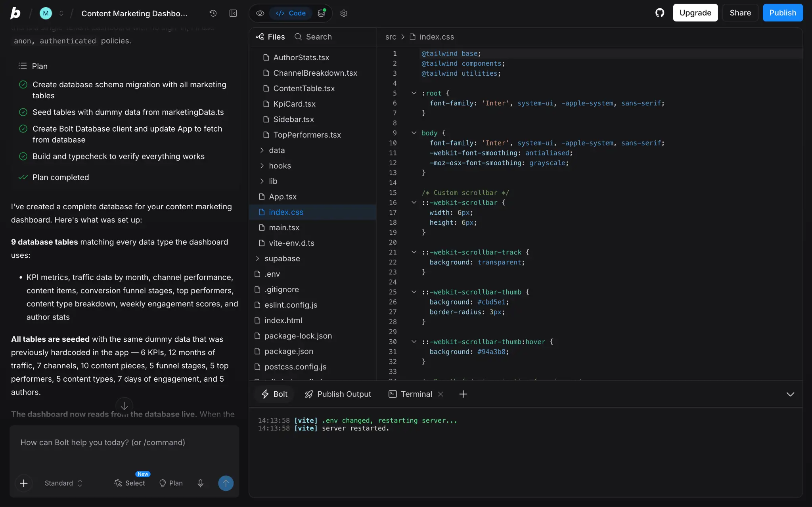Switch to the Publish Output tab
Screen dimensions: 812x507
tap(338, 394)
